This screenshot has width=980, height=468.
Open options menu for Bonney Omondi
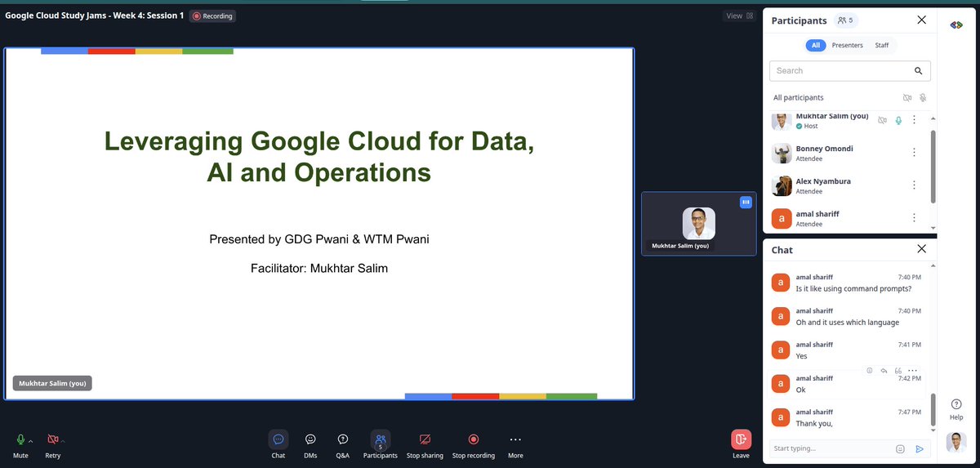[914, 153]
